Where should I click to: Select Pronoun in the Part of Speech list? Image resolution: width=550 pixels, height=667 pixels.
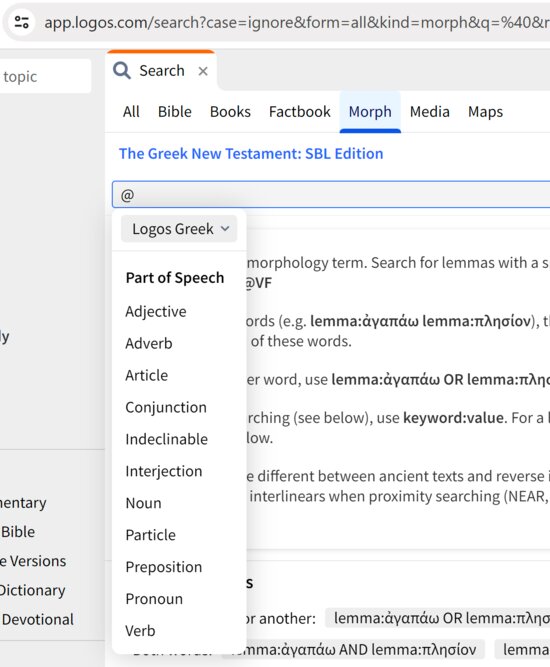[x=154, y=599]
